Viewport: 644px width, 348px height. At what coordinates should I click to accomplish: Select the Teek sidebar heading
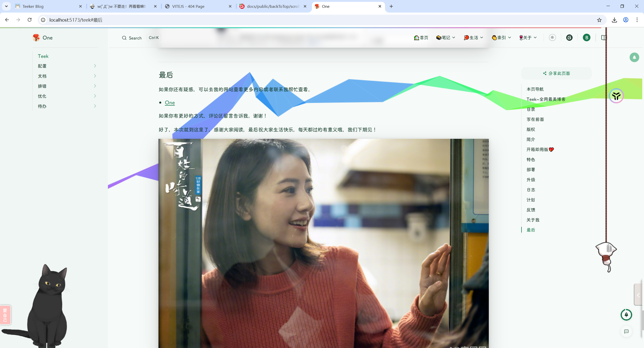click(x=43, y=56)
